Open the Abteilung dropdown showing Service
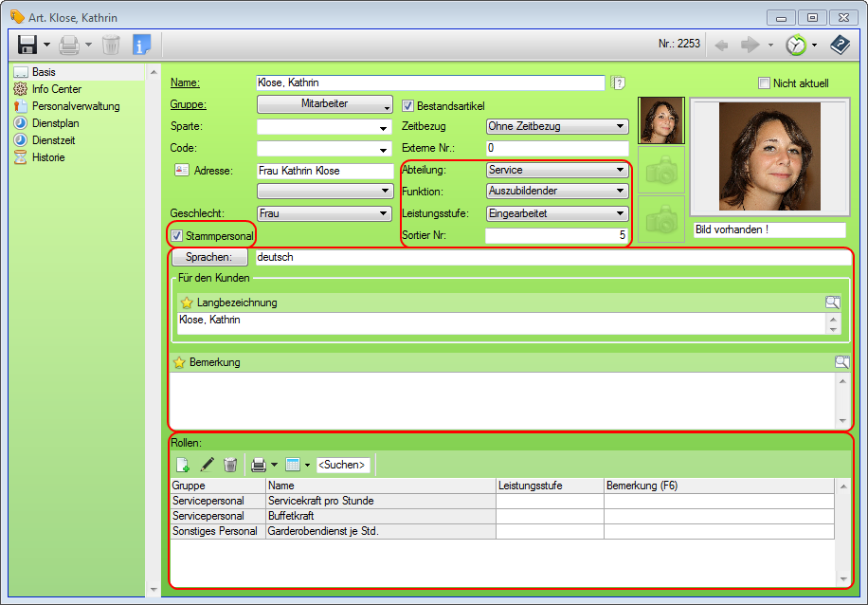Image resolution: width=868 pixels, height=605 pixels. pos(556,170)
